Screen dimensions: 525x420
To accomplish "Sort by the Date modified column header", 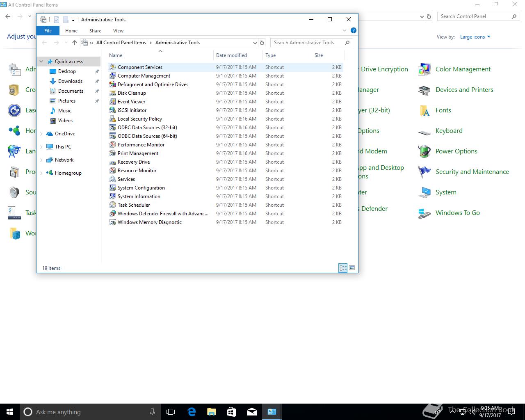I will [238, 55].
